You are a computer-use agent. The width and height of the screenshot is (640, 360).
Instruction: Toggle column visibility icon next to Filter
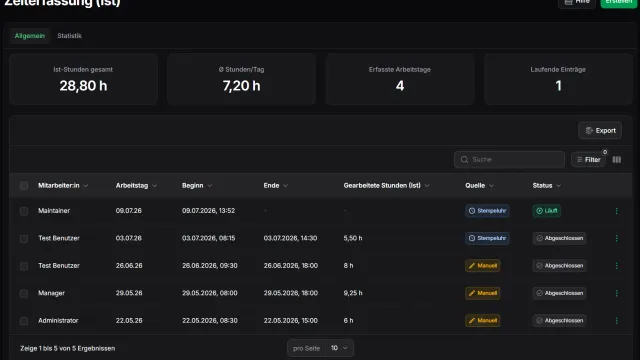pyautogui.click(x=617, y=160)
